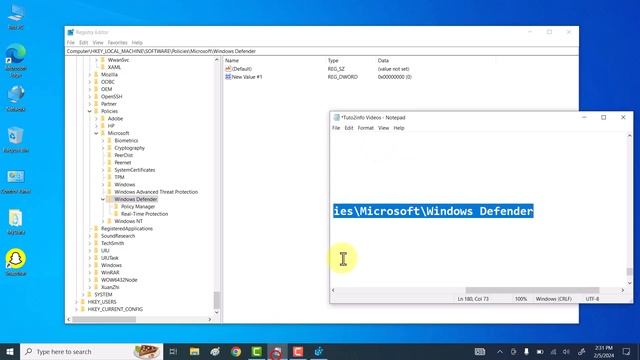Open File Explorer from taskbar
640x360 pixels.
(194, 351)
